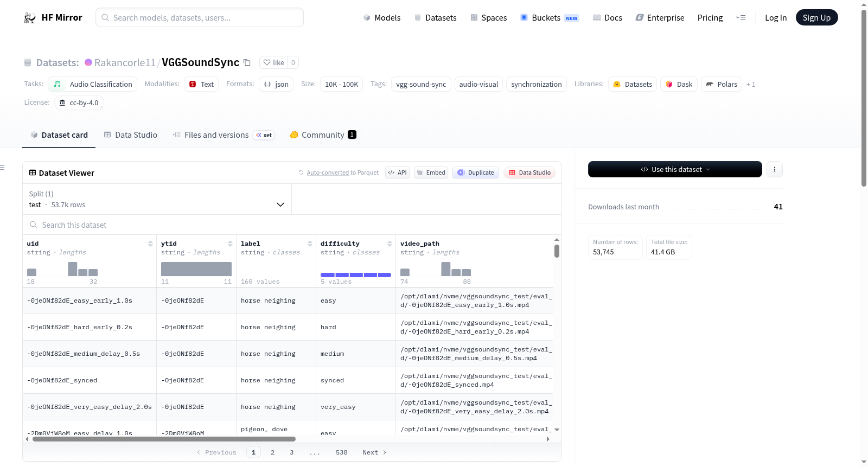Open Spaces in the top navigation
Screen dimensions: 868x467
tap(489, 18)
